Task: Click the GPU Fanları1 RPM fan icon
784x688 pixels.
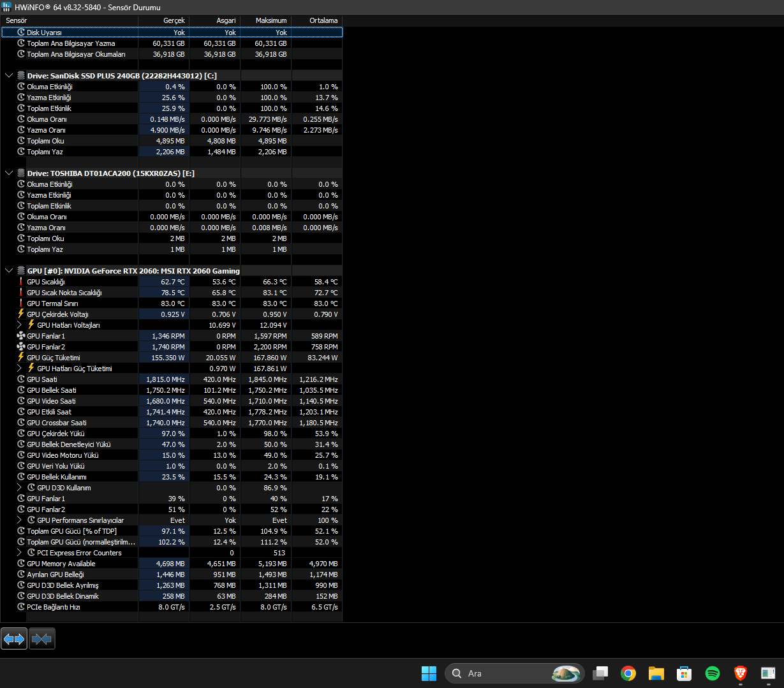Action: click(21, 336)
